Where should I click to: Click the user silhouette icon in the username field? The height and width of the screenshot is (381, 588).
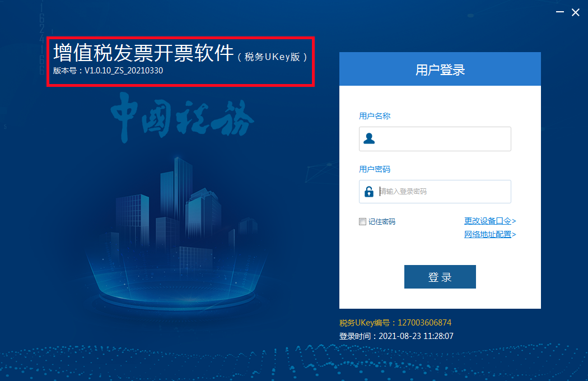369,138
